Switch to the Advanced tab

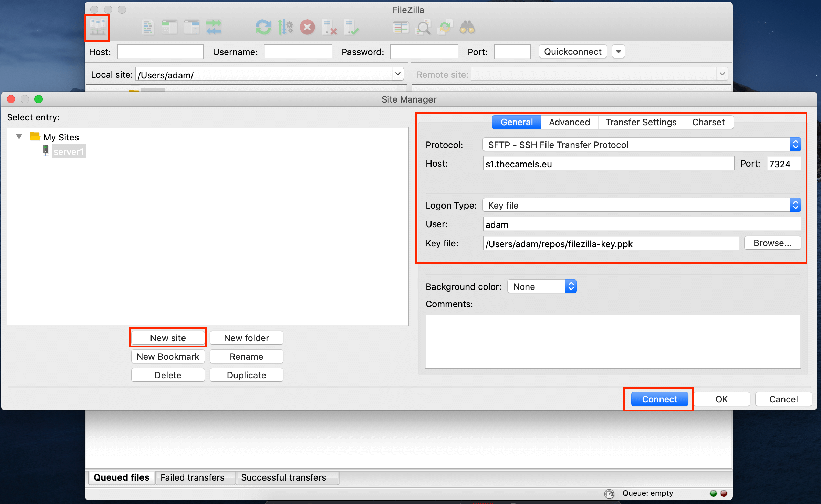coord(569,122)
